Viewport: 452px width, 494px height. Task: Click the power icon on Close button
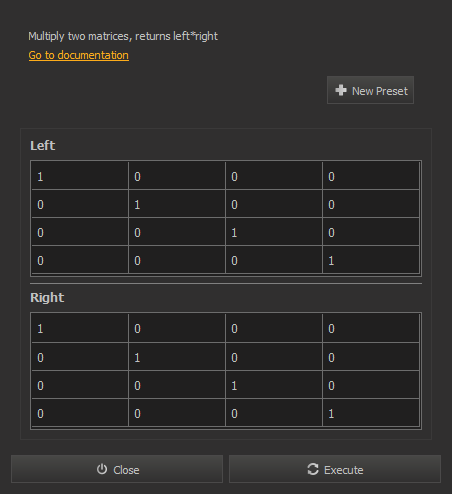click(x=102, y=469)
